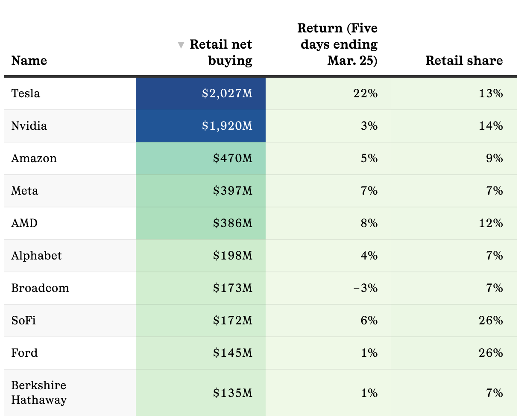Sort by the Retail share column header
Viewport: 521px width, 420px height.
tap(464, 61)
